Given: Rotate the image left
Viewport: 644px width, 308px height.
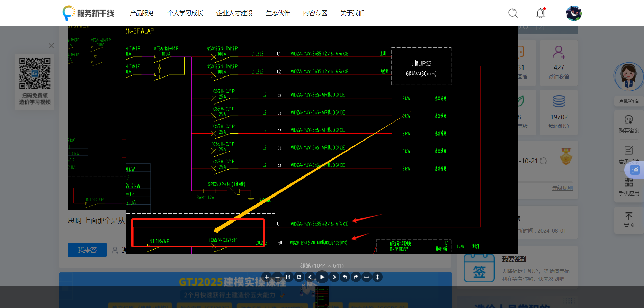Looking at the screenshot, I should point(345,277).
